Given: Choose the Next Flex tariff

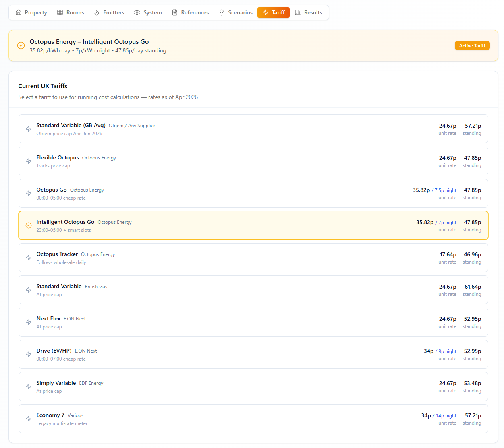Looking at the screenshot, I should [253, 322].
